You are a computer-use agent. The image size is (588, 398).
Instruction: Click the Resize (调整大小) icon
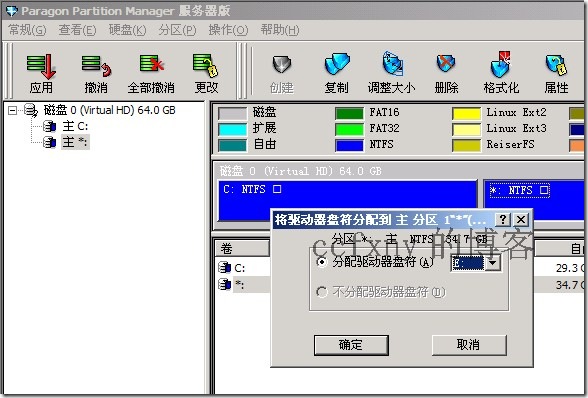[x=392, y=63]
